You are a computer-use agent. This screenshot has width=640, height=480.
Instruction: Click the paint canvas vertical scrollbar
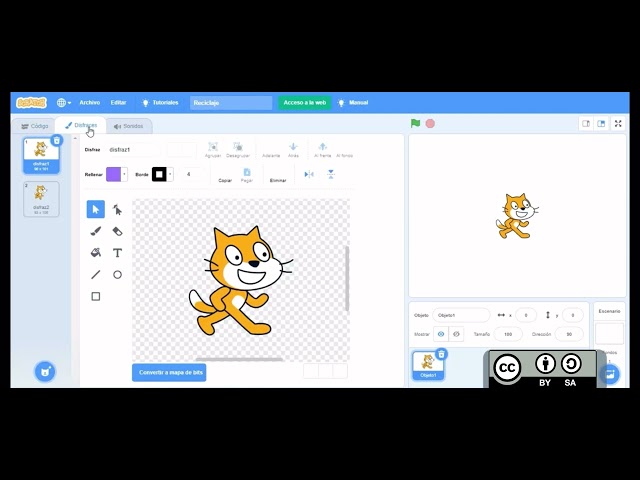tap(347, 278)
